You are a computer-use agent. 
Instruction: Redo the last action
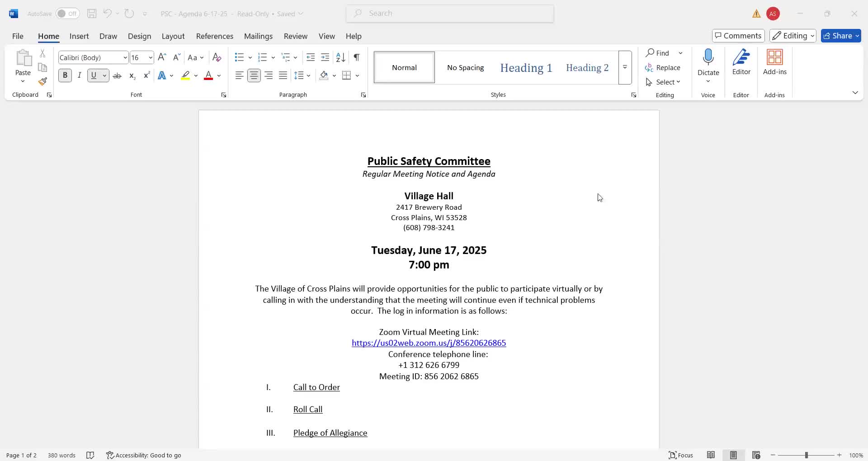(x=129, y=14)
